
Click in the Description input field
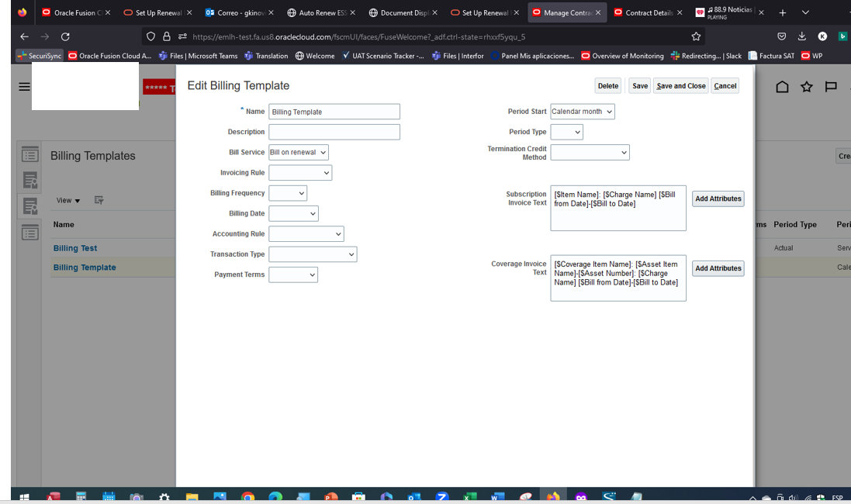[x=334, y=132]
